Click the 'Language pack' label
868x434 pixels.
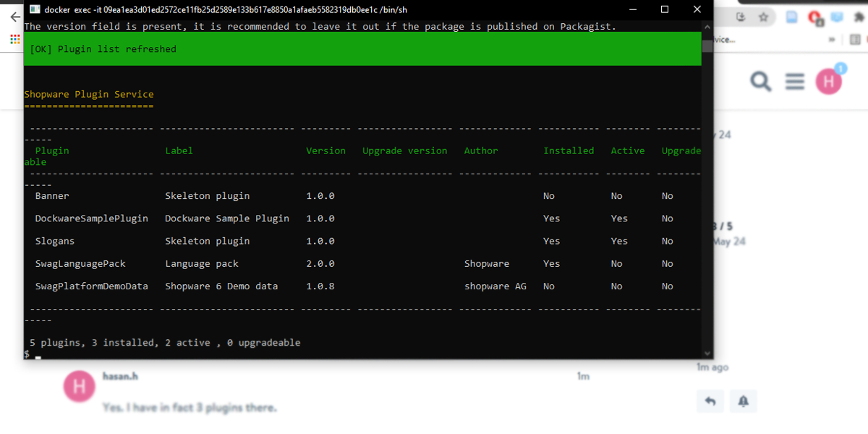(x=202, y=263)
